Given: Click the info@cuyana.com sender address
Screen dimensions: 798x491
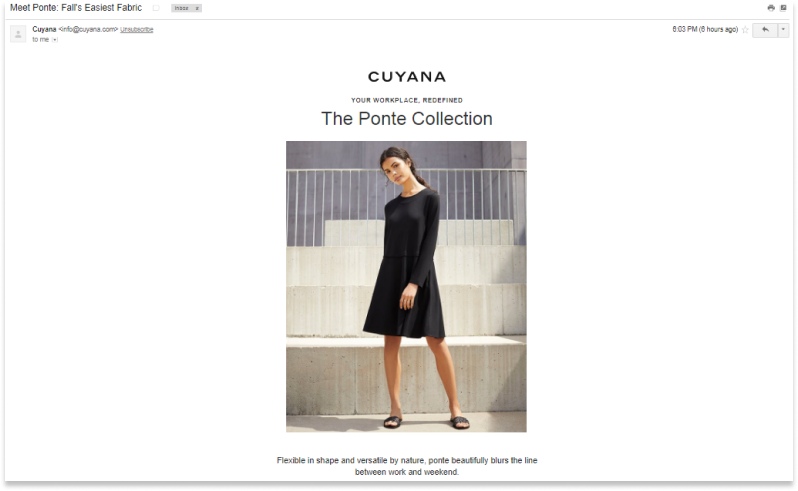Looking at the screenshot, I should pyautogui.click(x=89, y=30).
